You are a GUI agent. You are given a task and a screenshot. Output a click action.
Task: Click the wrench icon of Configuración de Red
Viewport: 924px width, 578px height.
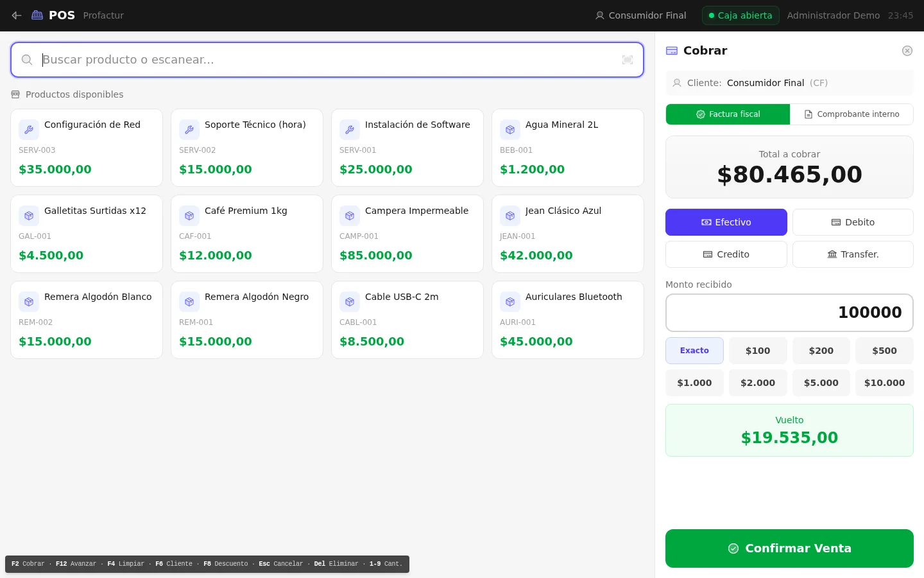pos(29,130)
